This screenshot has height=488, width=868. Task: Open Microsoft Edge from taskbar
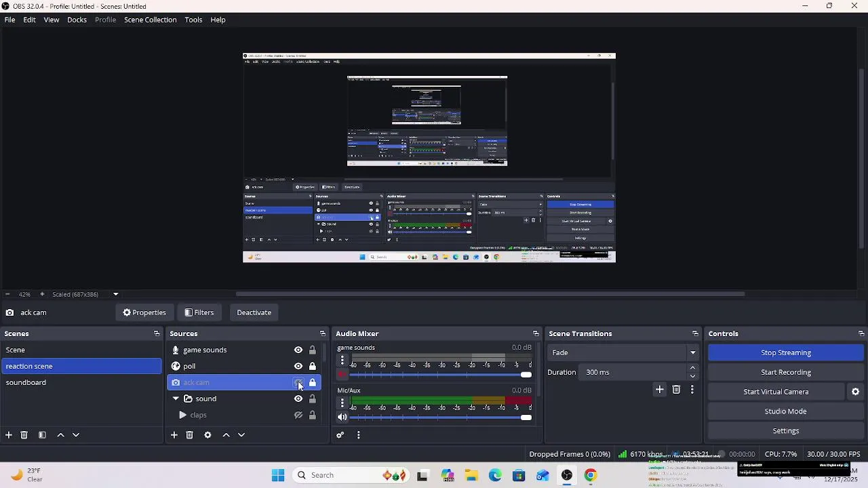[495, 475]
